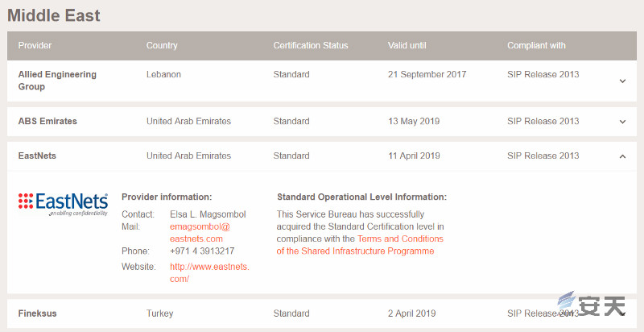The width and height of the screenshot is (644, 332).
Task: Click the Certification Status column header
Action: [311, 46]
